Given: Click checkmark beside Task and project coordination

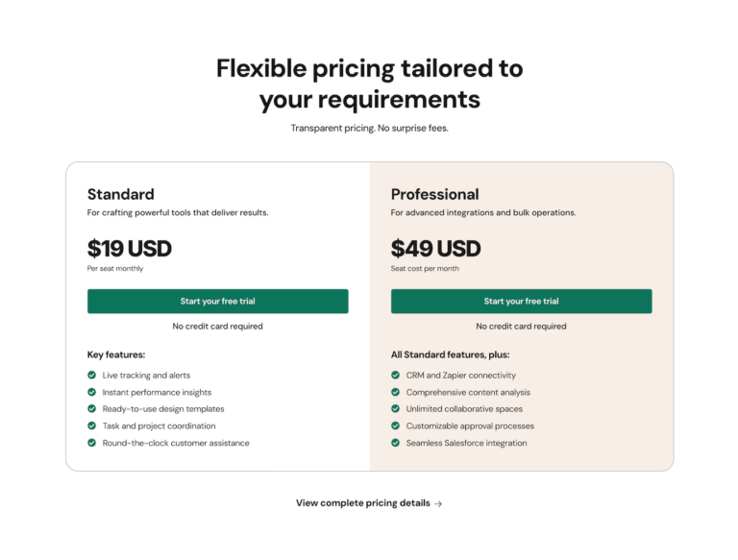Looking at the screenshot, I should [92, 426].
